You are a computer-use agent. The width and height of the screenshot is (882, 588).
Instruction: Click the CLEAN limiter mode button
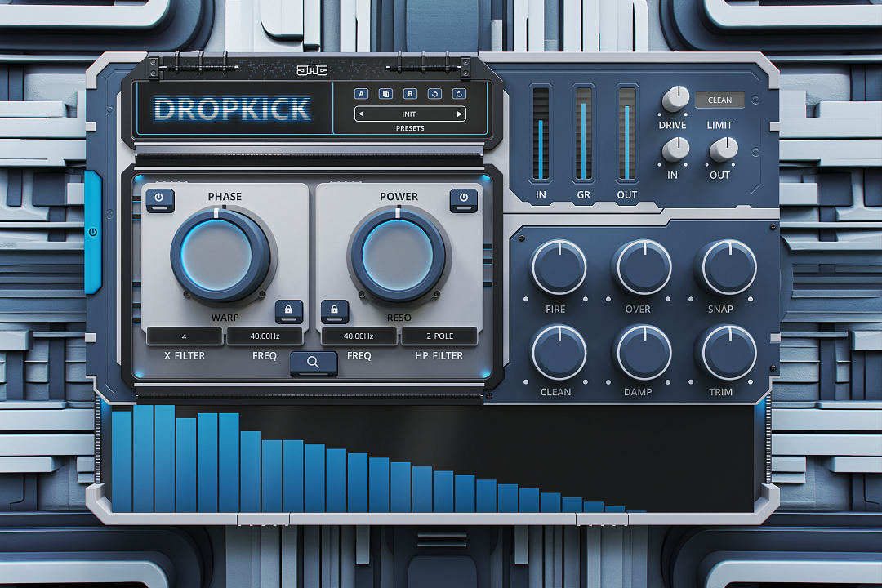coord(719,100)
